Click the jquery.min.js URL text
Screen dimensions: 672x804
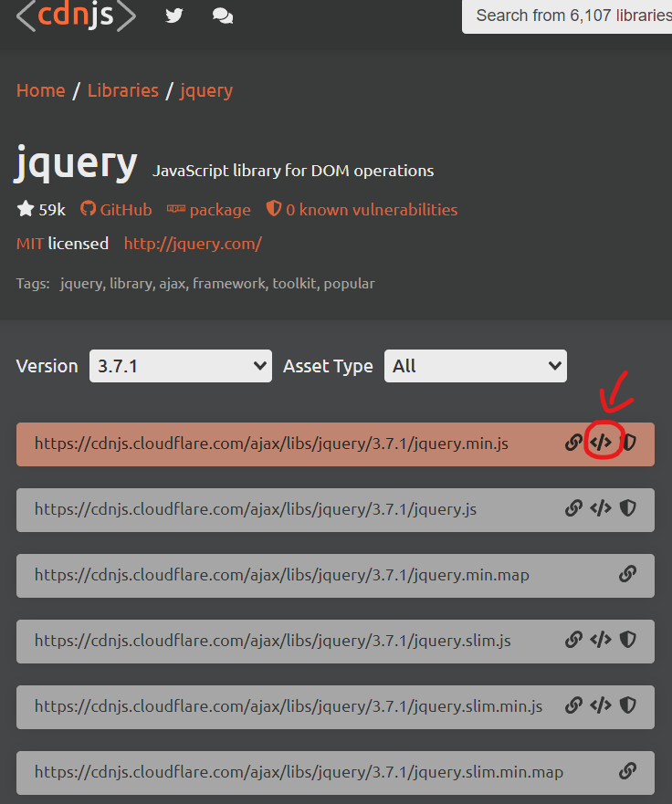[x=271, y=444]
